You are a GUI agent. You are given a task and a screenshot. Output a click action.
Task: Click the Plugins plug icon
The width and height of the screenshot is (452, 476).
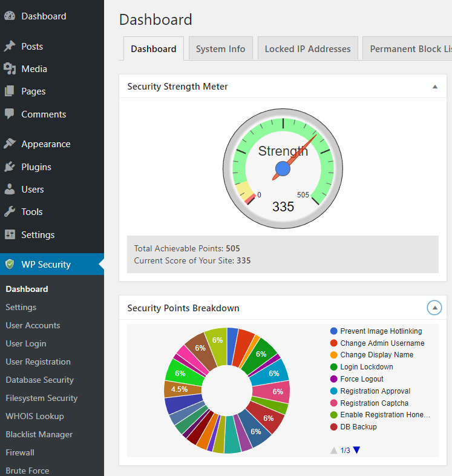(x=10, y=167)
